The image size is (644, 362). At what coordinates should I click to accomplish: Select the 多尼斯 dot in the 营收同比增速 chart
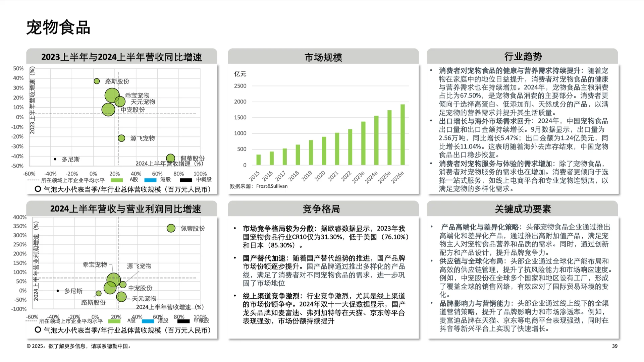(x=55, y=159)
